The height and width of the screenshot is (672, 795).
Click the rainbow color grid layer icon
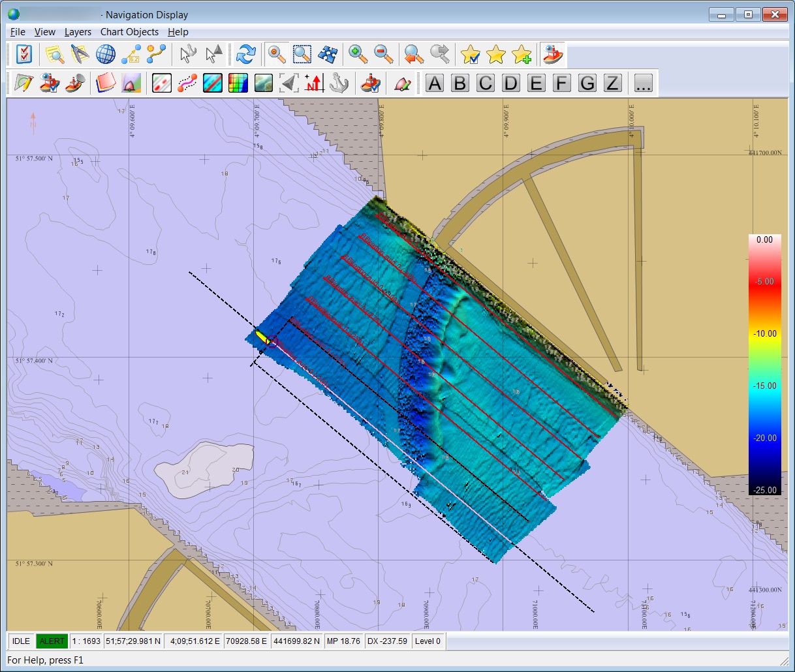click(x=238, y=84)
